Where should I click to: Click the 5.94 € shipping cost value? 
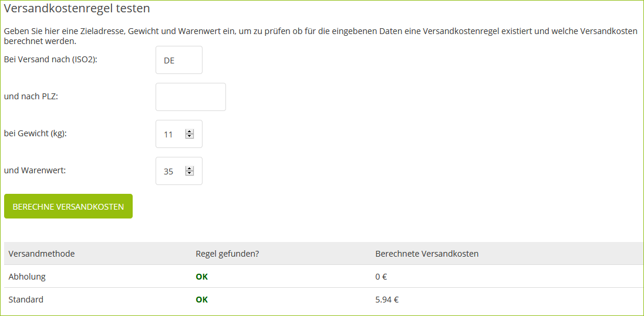pos(387,300)
